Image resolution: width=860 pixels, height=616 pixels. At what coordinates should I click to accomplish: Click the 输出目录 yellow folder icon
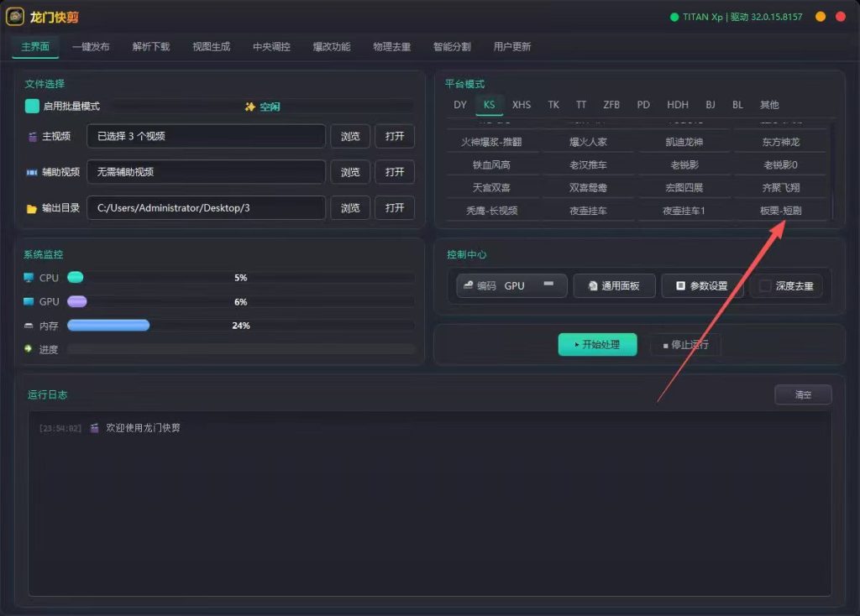(31, 208)
